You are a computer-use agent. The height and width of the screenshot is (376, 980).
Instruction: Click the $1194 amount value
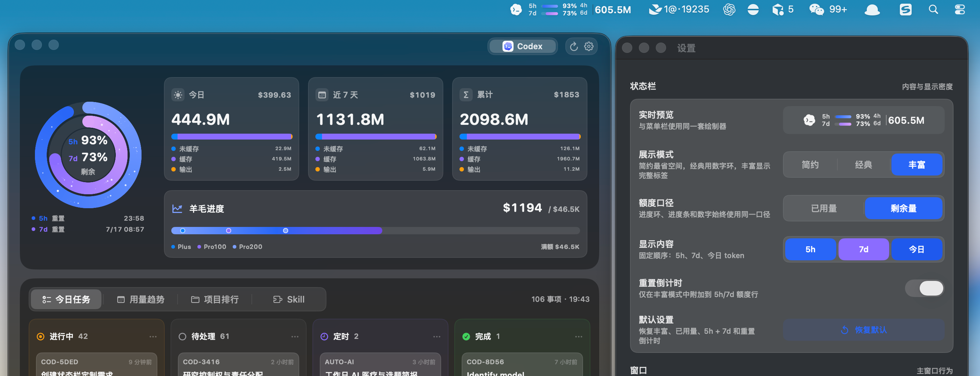pos(522,207)
